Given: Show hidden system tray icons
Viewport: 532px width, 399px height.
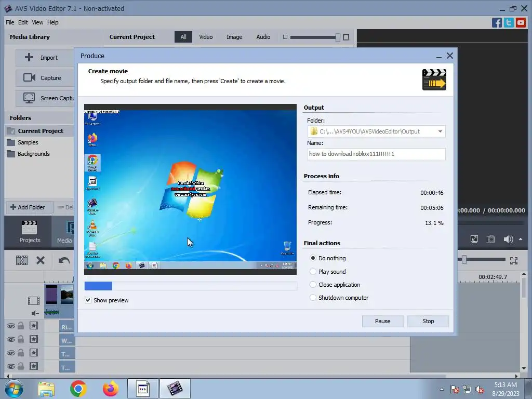Looking at the screenshot, I should [442, 389].
